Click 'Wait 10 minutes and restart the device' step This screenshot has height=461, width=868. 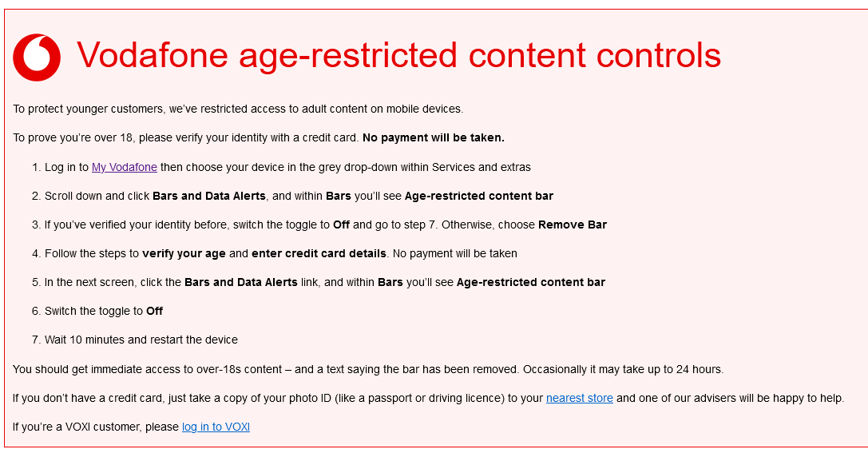(x=141, y=340)
